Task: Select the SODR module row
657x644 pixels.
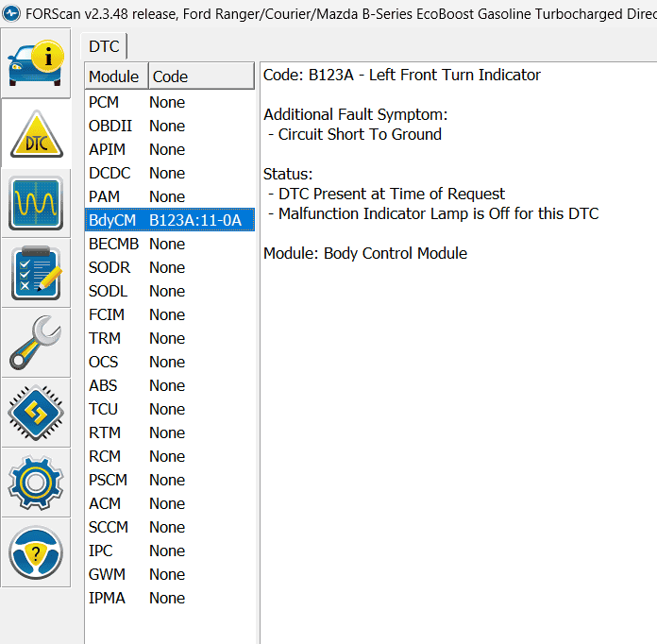Action: (x=170, y=267)
